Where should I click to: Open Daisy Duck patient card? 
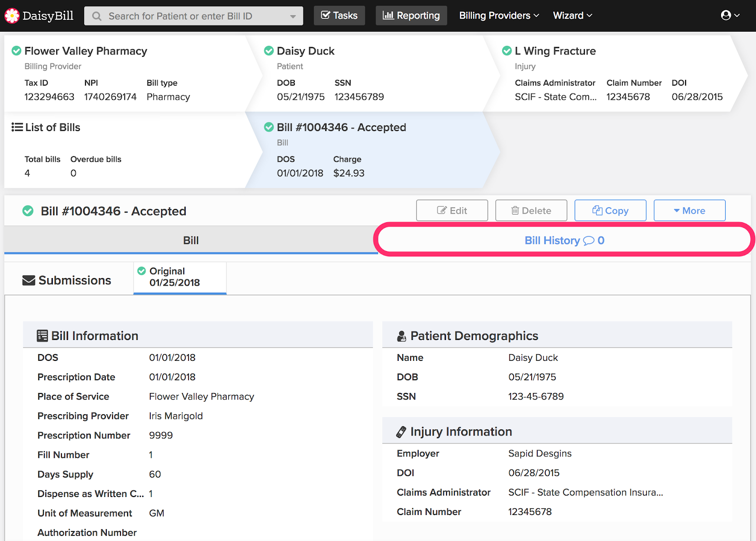305,51
